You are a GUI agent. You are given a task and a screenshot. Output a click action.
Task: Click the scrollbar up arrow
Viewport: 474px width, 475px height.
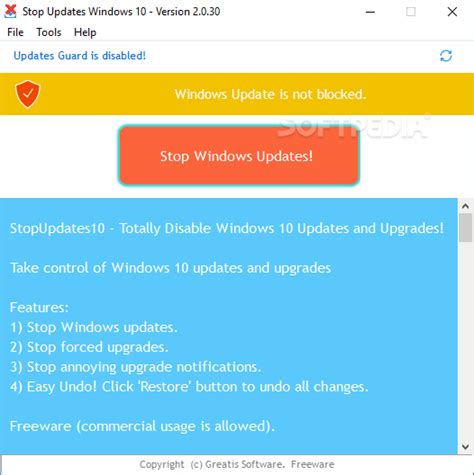[465, 206]
